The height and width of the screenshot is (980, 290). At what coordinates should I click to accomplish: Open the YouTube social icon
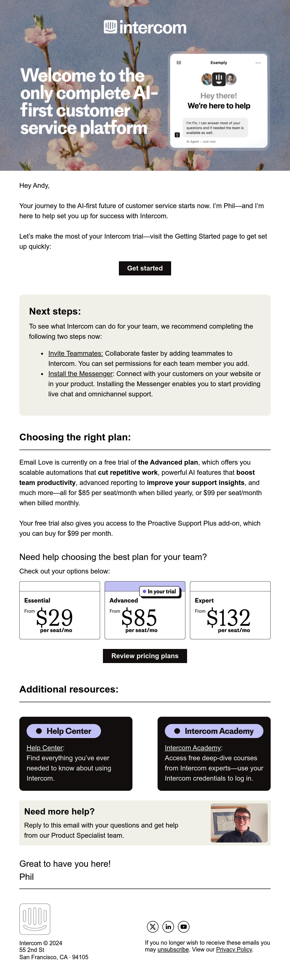[x=184, y=926]
